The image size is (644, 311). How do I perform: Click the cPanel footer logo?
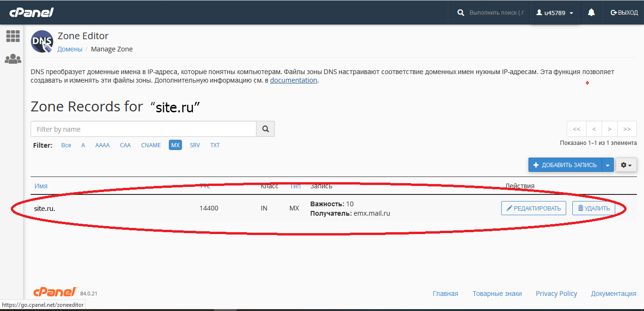tap(55, 292)
